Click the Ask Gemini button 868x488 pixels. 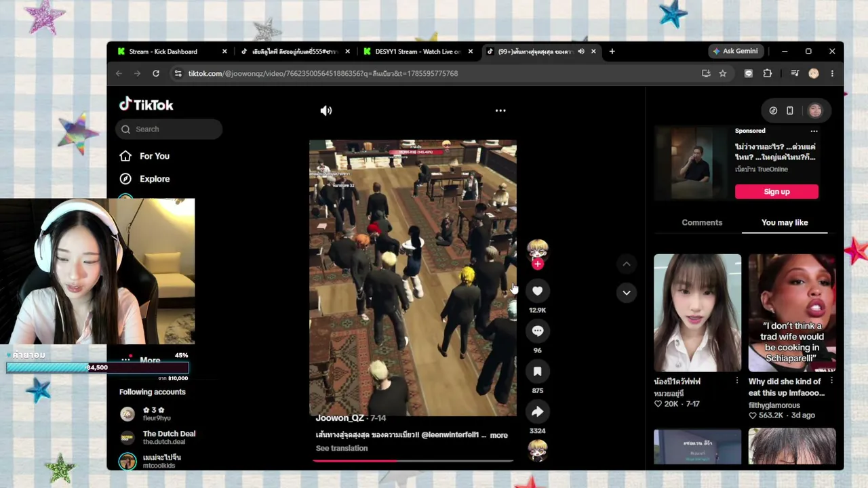[x=736, y=51]
